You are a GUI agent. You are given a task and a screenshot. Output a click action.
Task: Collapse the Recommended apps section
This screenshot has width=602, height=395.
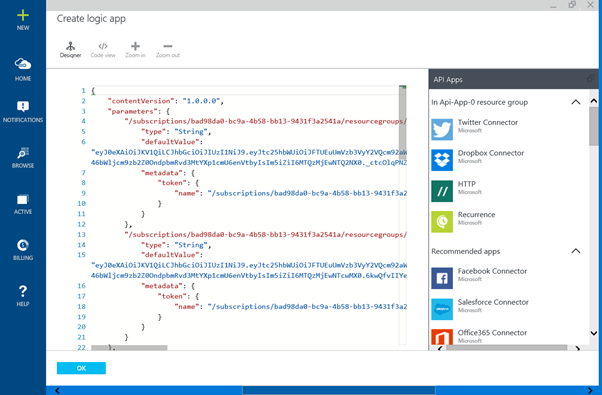(576, 251)
